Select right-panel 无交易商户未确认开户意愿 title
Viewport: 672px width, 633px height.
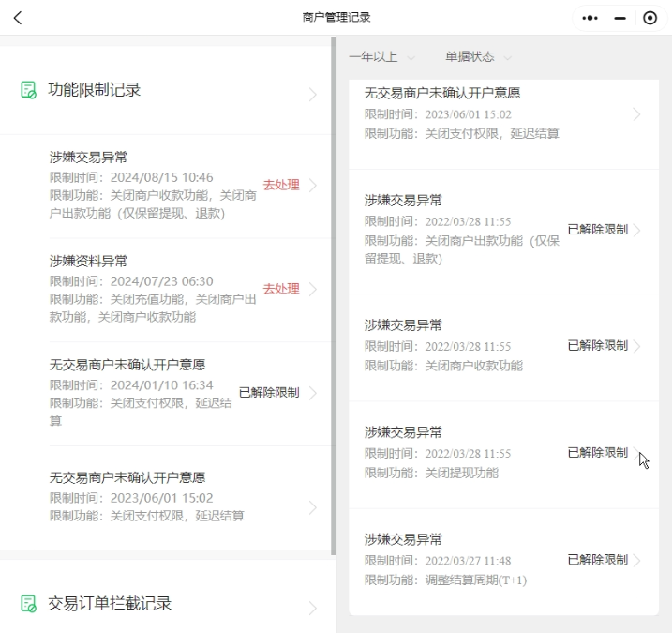pos(442,93)
